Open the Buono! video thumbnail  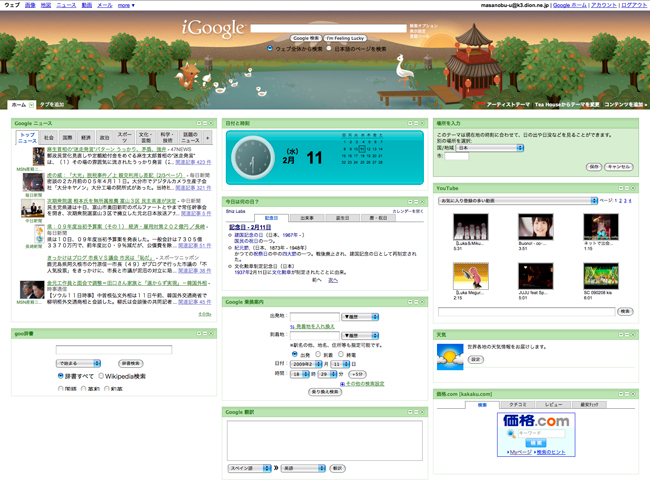pyautogui.click(x=536, y=227)
